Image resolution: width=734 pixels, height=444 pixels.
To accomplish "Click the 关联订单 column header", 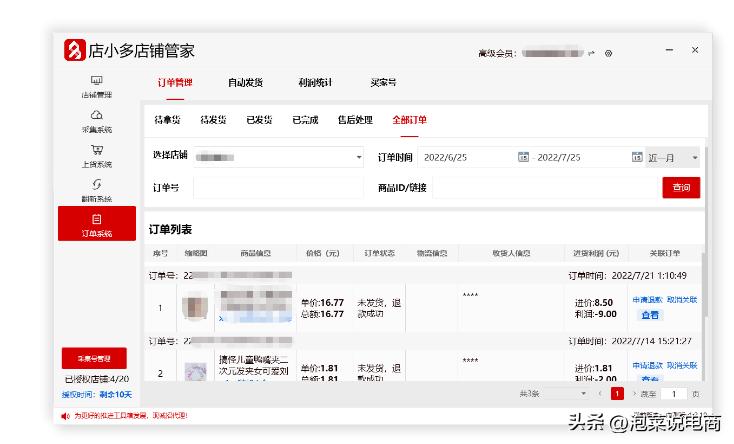I will [x=665, y=253].
